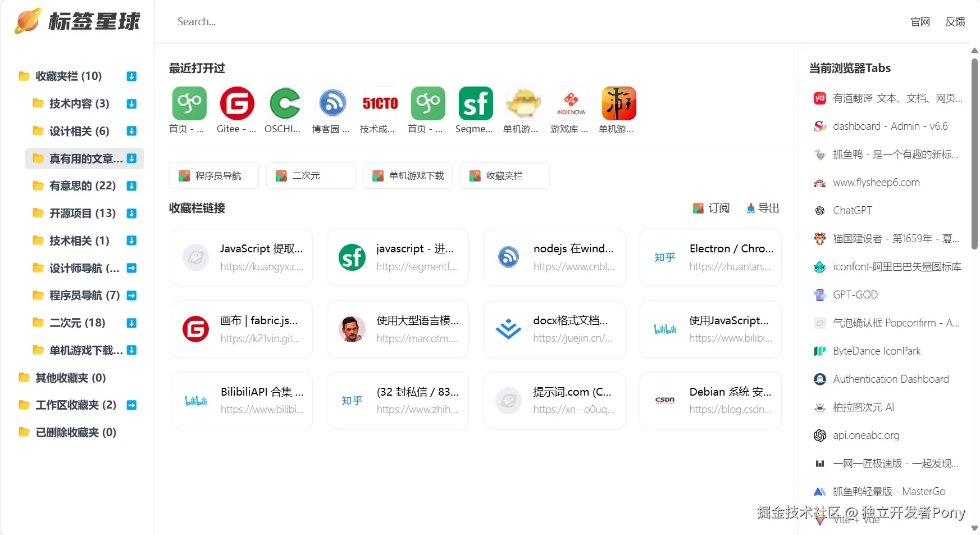
Task: Toggle the arrow beside 设计相关 (6)
Action: click(x=131, y=131)
